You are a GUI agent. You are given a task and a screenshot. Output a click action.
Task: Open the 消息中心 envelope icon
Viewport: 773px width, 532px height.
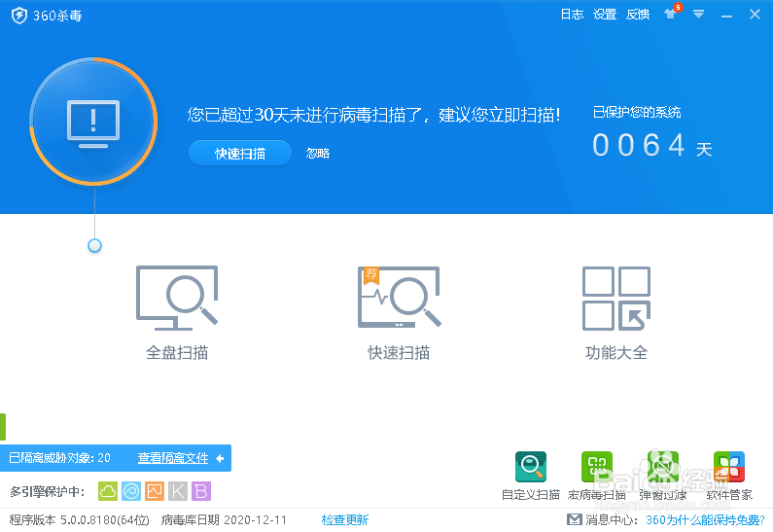tap(575, 519)
